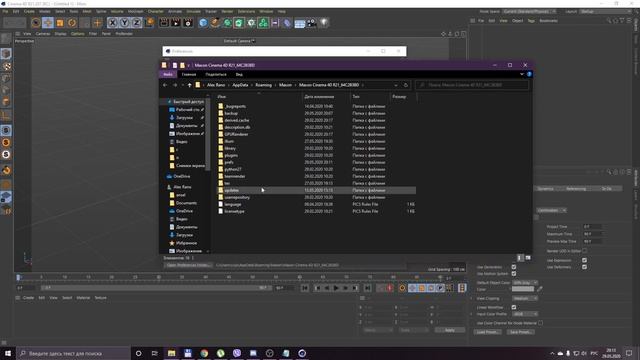Viewport: 640px width, 360px height.
Task: Jump to start of timeline
Action: pyautogui.click(x=304, y=288)
